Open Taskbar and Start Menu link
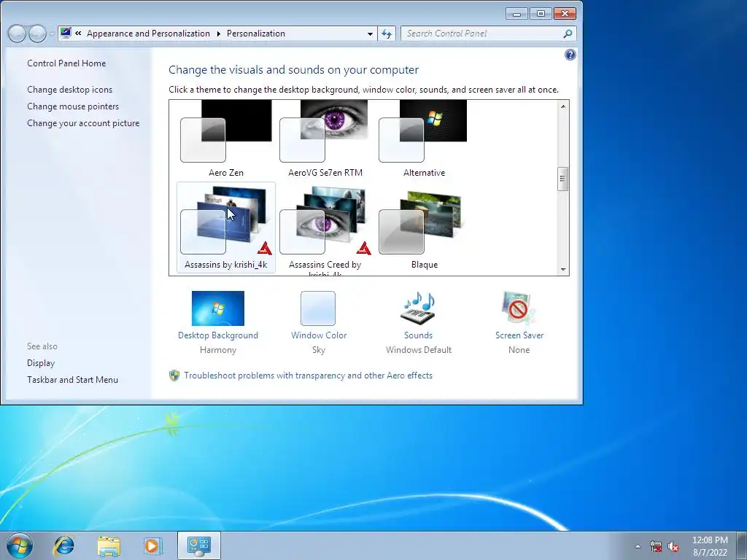The width and height of the screenshot is (747, 560). 72,379
